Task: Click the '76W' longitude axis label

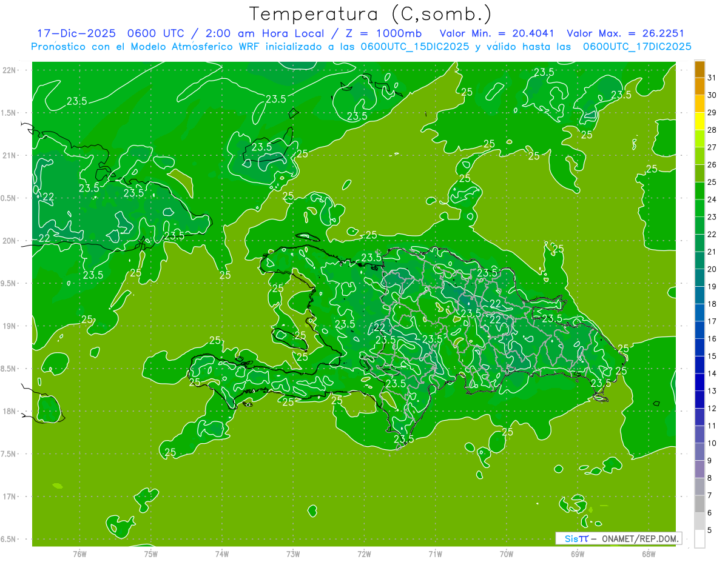Action: tap(79, 554)
